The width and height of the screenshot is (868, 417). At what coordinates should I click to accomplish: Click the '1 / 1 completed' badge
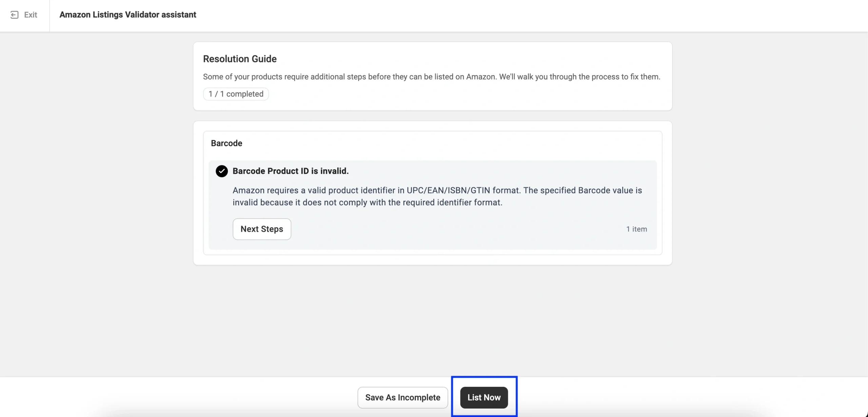click(236, 94)
